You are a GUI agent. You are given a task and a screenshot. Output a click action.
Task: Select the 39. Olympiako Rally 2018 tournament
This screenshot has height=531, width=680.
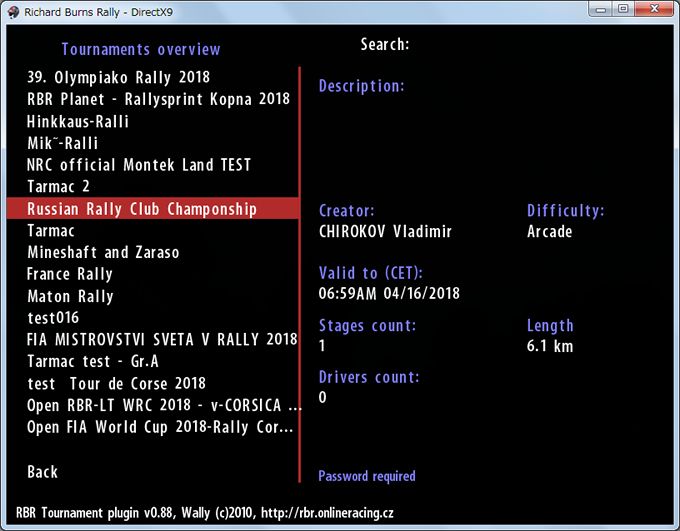pyautogui.click(x=118, y=78)
